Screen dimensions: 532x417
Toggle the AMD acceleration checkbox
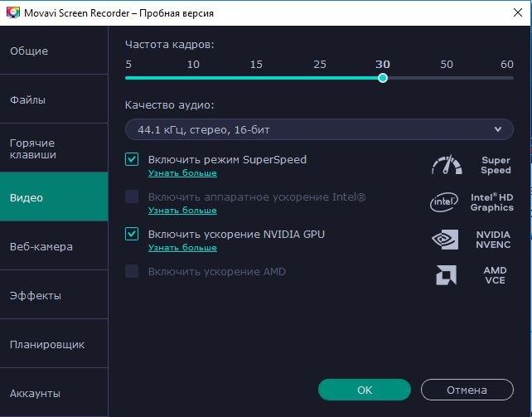click(x=132, y=271)
